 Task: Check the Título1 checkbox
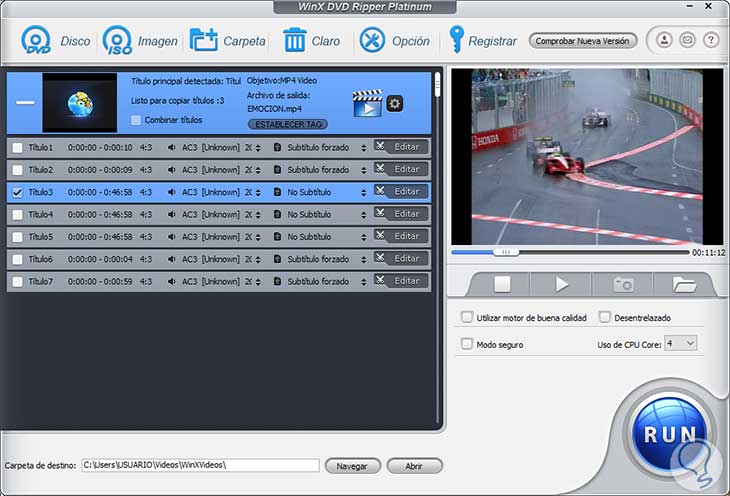[x=17, y=148]
